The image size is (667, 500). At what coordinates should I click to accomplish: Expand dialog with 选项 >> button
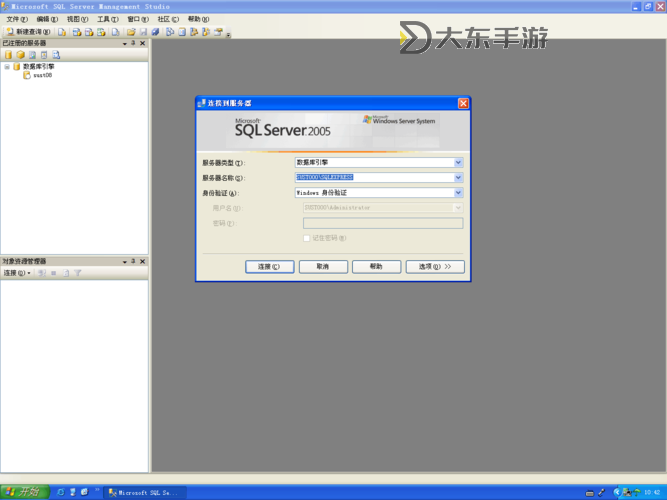click(435, 267)
